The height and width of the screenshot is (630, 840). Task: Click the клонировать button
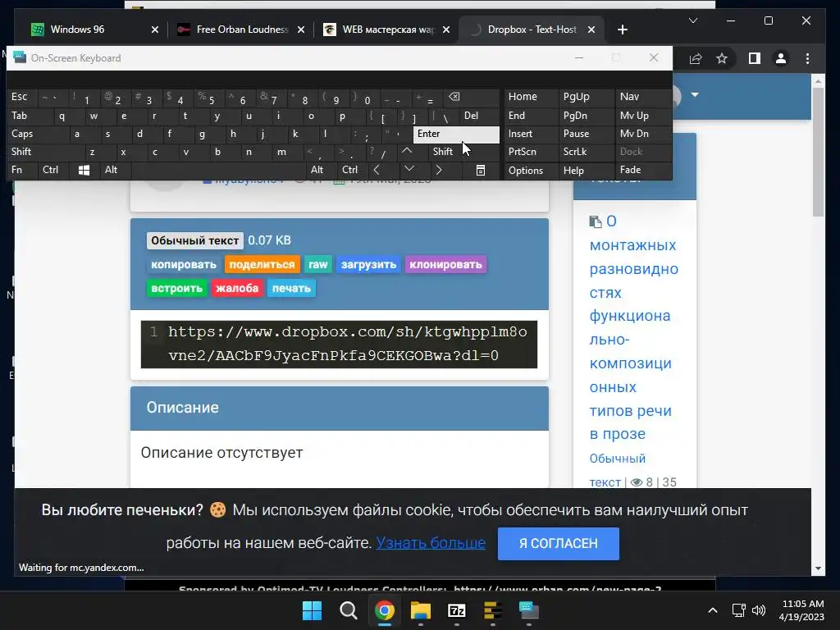pyautogui.click(x=445, y=265)
